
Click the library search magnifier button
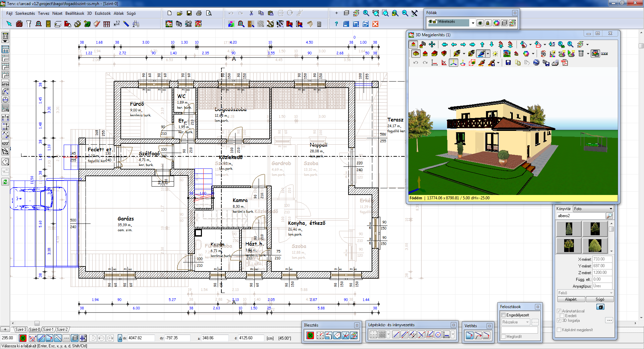609,216
